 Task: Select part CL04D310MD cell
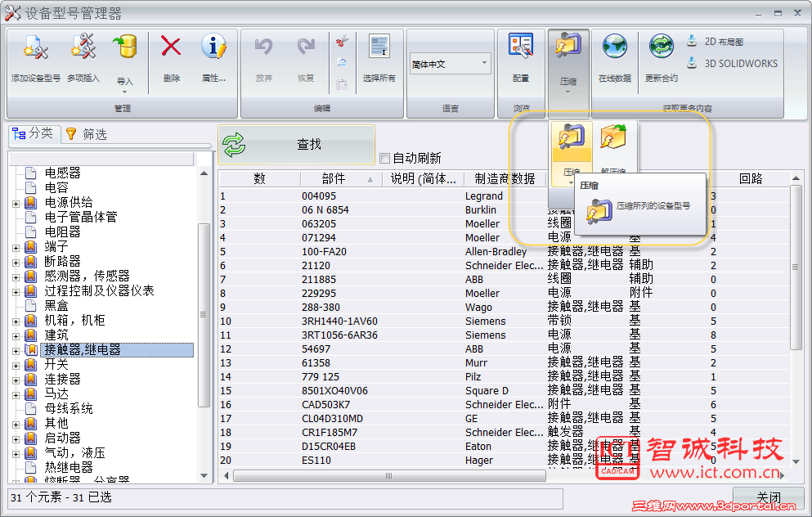tap(333, 419)
